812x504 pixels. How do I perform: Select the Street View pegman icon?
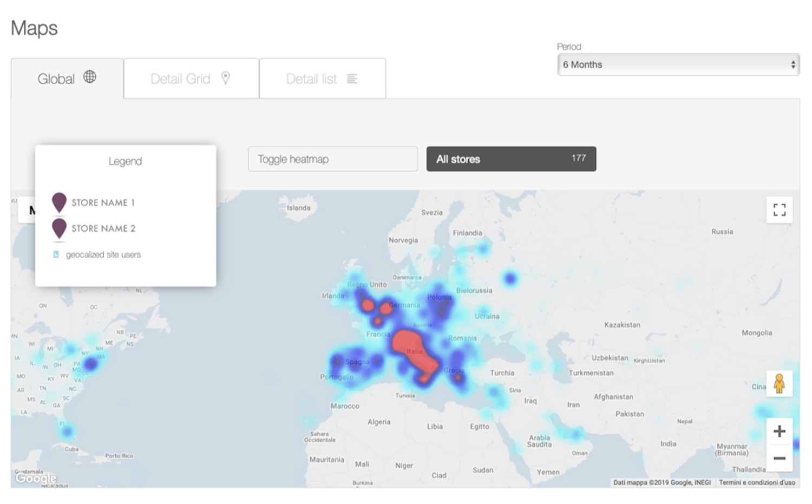tap(780, 383)
